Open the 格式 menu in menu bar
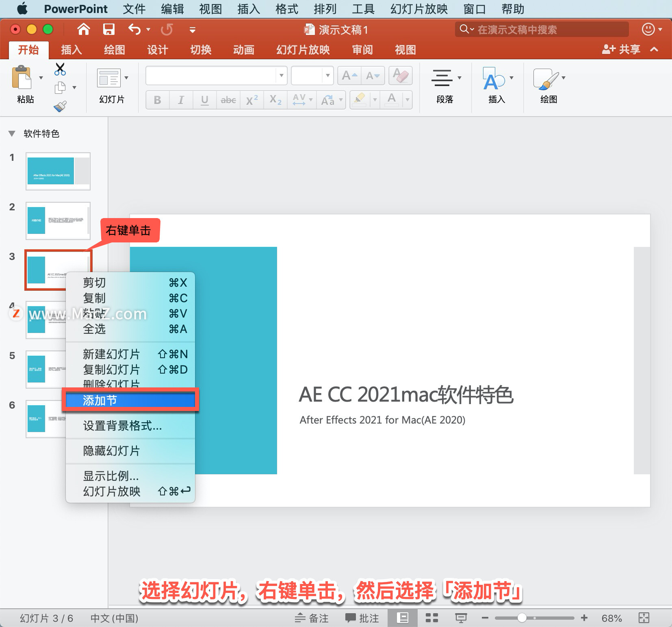672x627 pixels. 286,9
